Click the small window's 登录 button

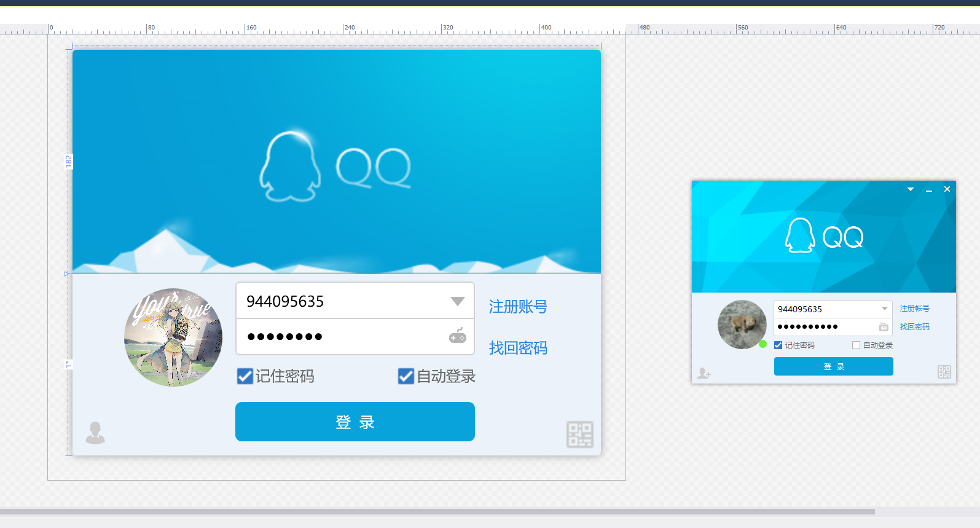[834, 366]
